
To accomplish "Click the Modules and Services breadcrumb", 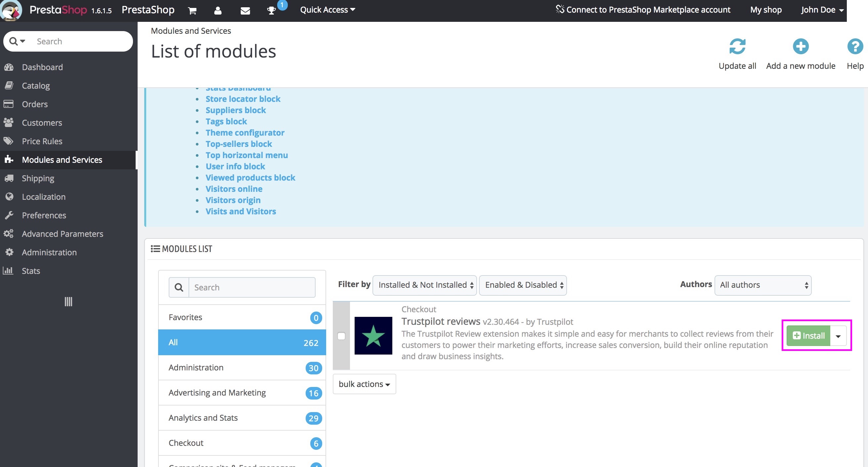I will pyautogui.click(x=191, y=31).
